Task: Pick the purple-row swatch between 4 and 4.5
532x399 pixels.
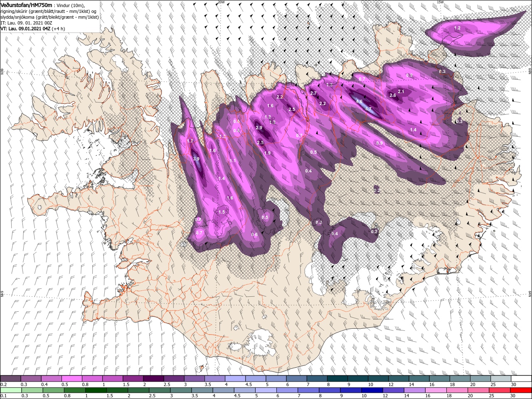Action: (234, 379)
